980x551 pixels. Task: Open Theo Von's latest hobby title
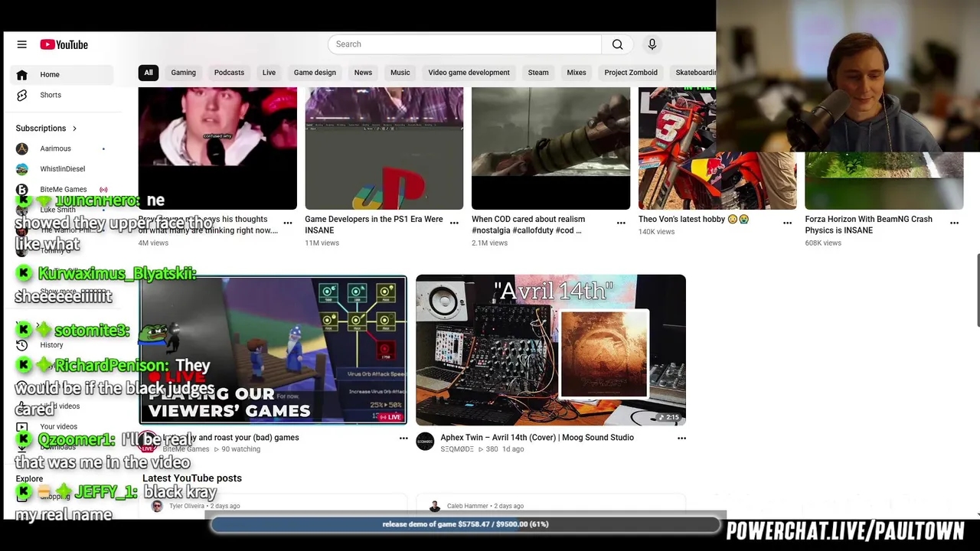coord(694,219)
